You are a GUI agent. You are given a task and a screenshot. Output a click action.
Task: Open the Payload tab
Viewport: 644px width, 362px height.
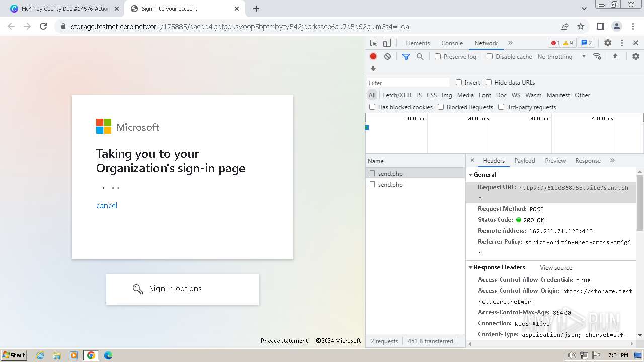(525, 161)
